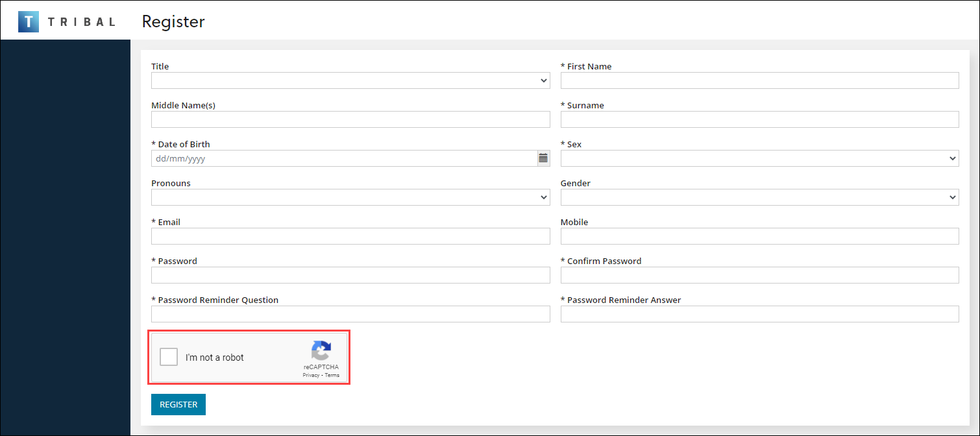Click inside the Mobile field
This screenshot has height=436, width=980.
click(x=759, y=236)
